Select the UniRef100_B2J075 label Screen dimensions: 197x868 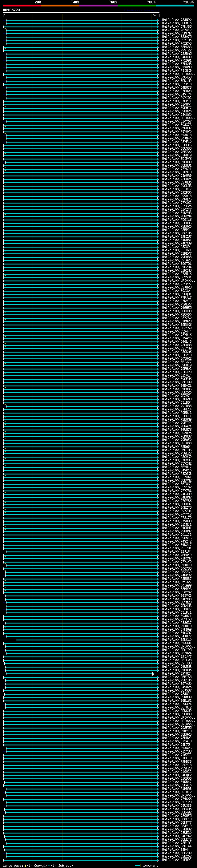pos(177,37)
